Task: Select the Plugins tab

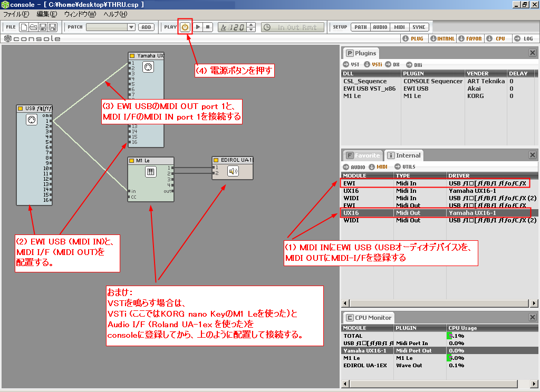Action: pos(361,53)
